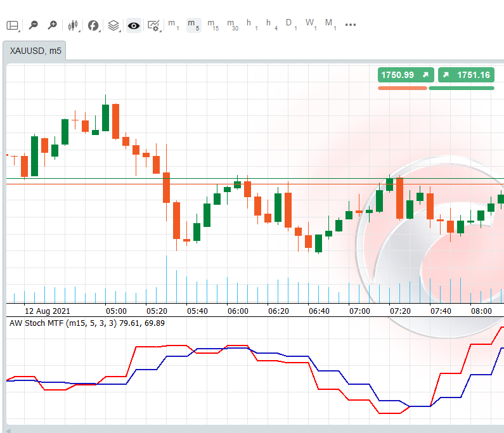Switch to m1 timeframe
Screen dimensions: 504x433
pyautogui.click(x=173, y=25)
